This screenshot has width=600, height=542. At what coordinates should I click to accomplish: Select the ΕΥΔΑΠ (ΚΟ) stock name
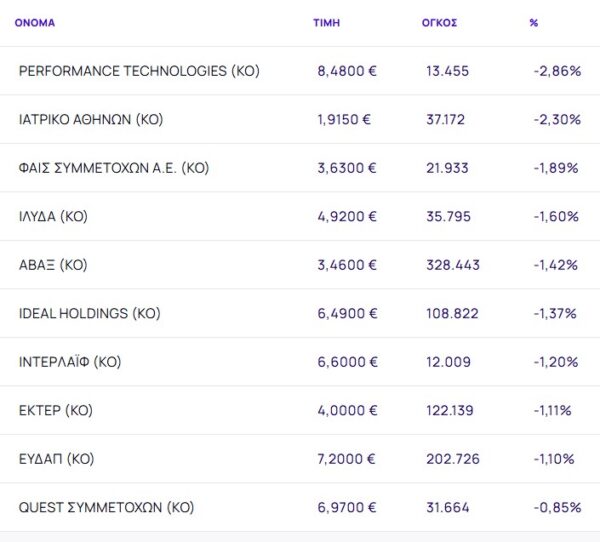point(56,459)
